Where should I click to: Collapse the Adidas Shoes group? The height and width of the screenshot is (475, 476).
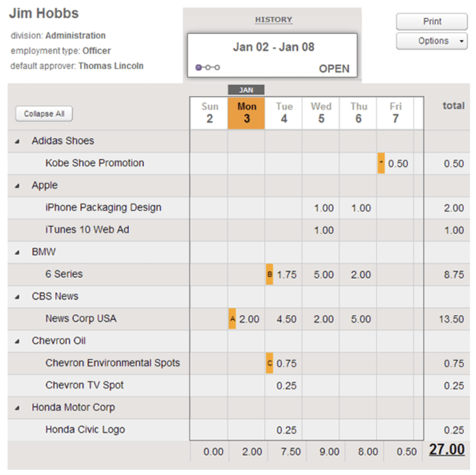coord(17,141)
